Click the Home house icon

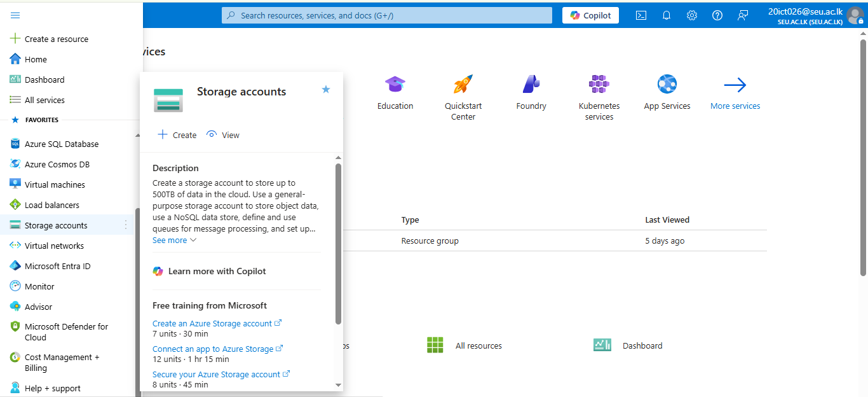click(x=15, y=59)
